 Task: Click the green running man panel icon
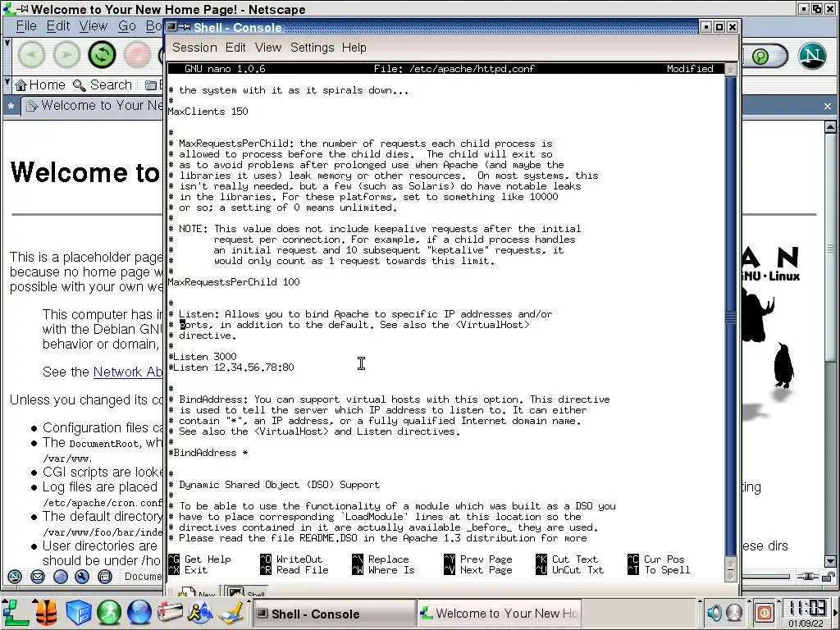click(x=109, y=613)
